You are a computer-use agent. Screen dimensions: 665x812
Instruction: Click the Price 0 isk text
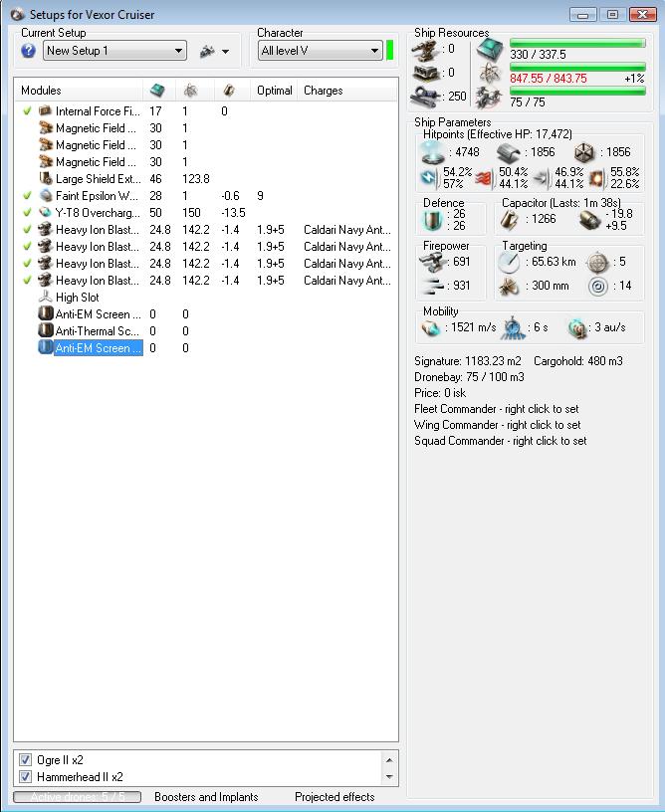[x=440, y=393]
